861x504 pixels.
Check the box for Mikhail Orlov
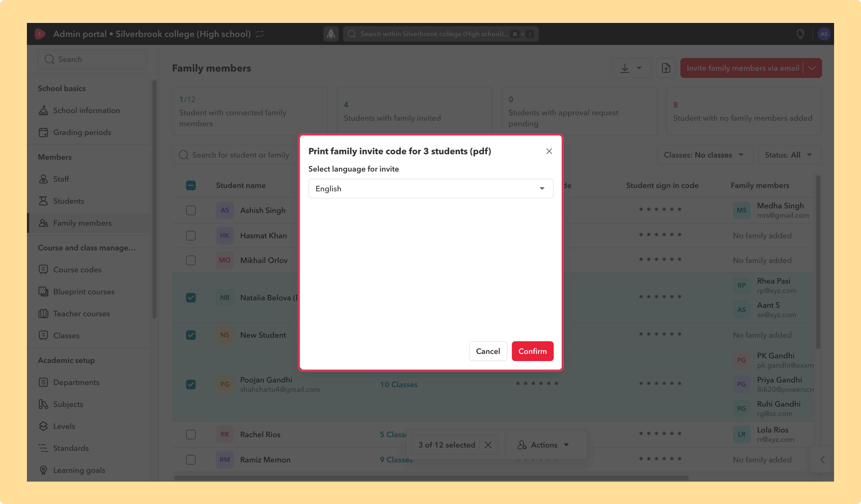pyautogui.click(x=191, y=260)
